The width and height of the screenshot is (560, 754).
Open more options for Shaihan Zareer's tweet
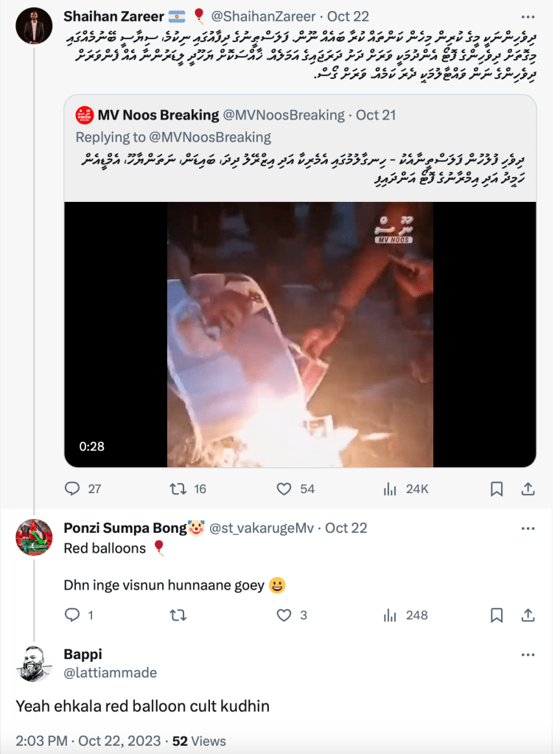click(x=528, y=15)
